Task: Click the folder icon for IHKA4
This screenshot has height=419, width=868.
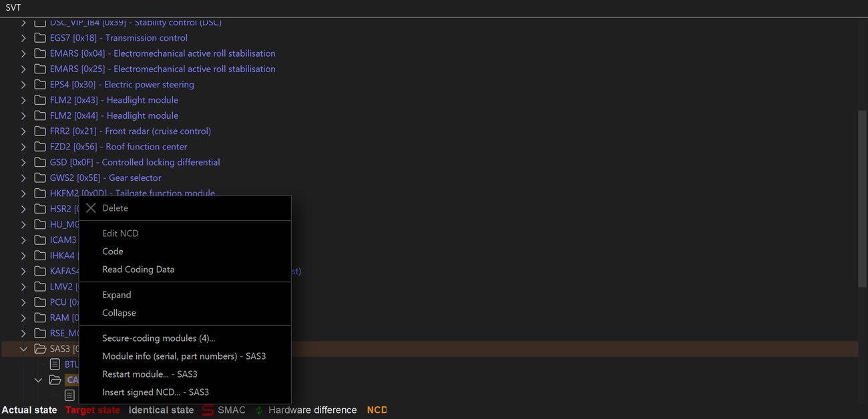Action: 40,256
